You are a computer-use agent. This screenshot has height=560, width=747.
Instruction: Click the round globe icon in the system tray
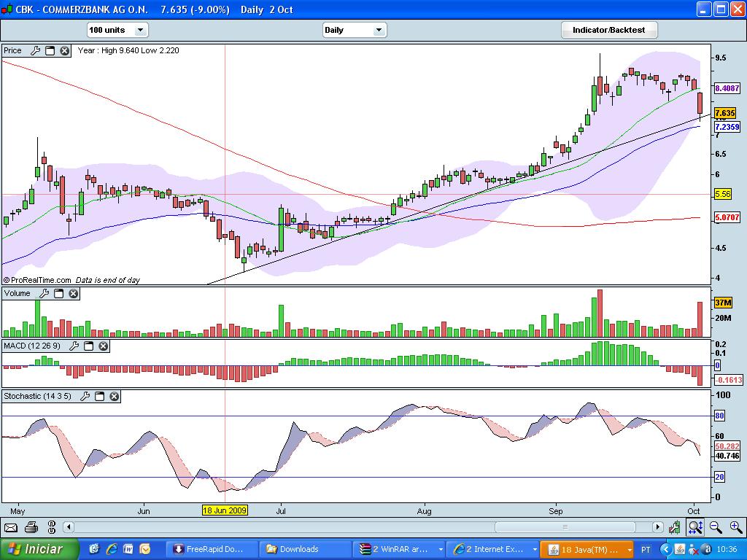click(x=707, y=550)
